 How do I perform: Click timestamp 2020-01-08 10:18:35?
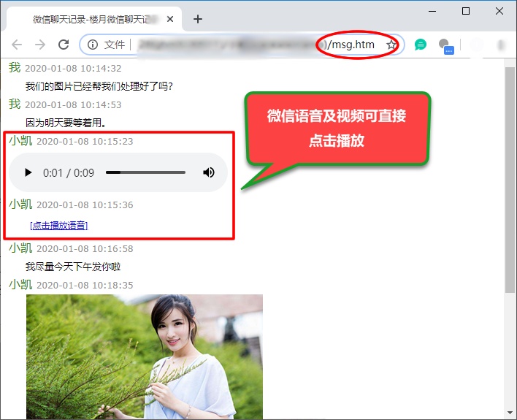coord(85,286)
